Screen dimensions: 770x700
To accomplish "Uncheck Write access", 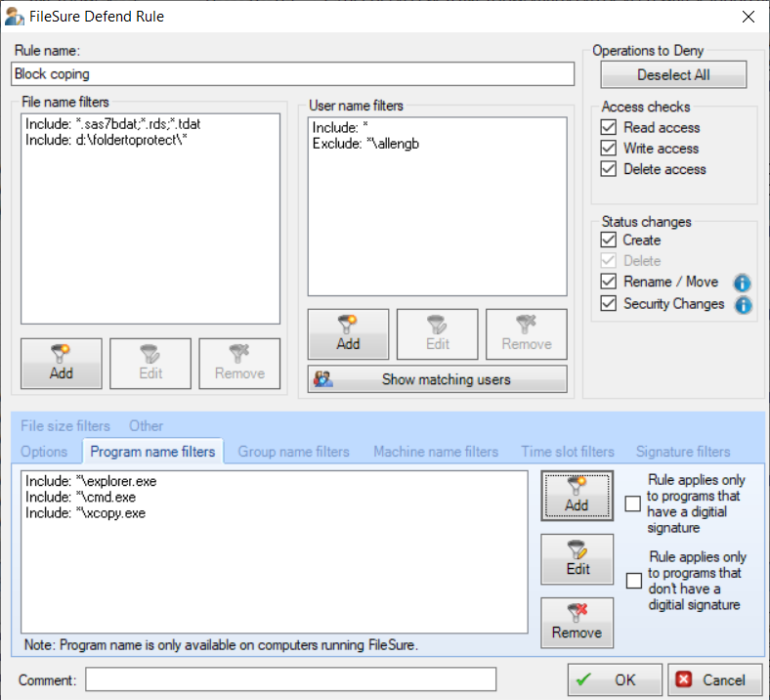I will pyautogui.click(x=609, y=148).
